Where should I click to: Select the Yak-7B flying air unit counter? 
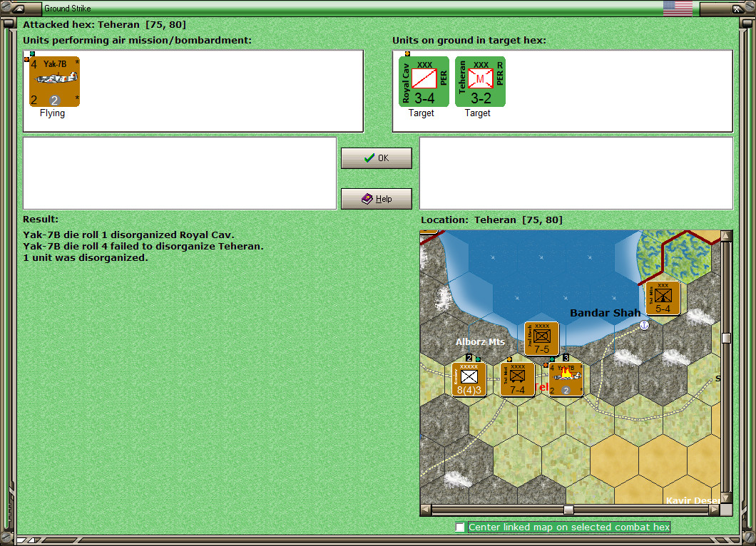point(54,81)
